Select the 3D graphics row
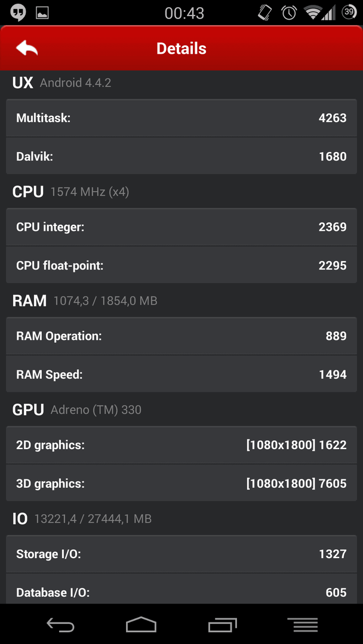This screenshot has width=363, height=644. 181,484
